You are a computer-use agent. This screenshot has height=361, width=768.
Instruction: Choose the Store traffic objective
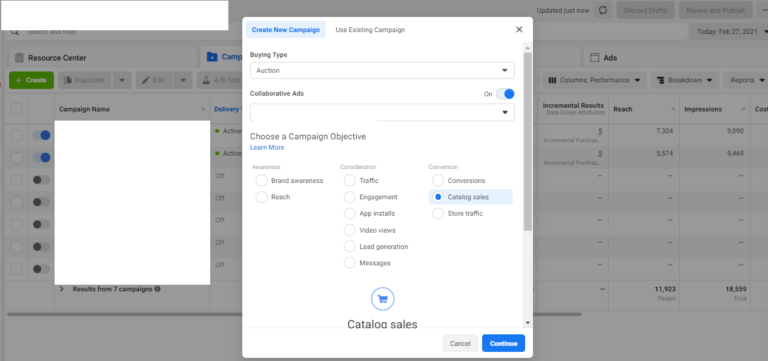tap(438, 214)
